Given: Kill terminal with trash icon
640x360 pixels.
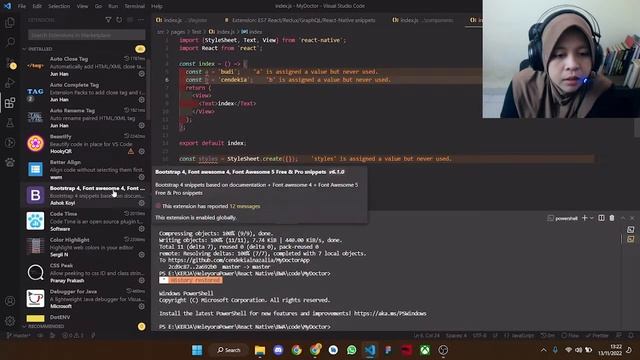Looking at the screenshot, I should pos(612,218).
